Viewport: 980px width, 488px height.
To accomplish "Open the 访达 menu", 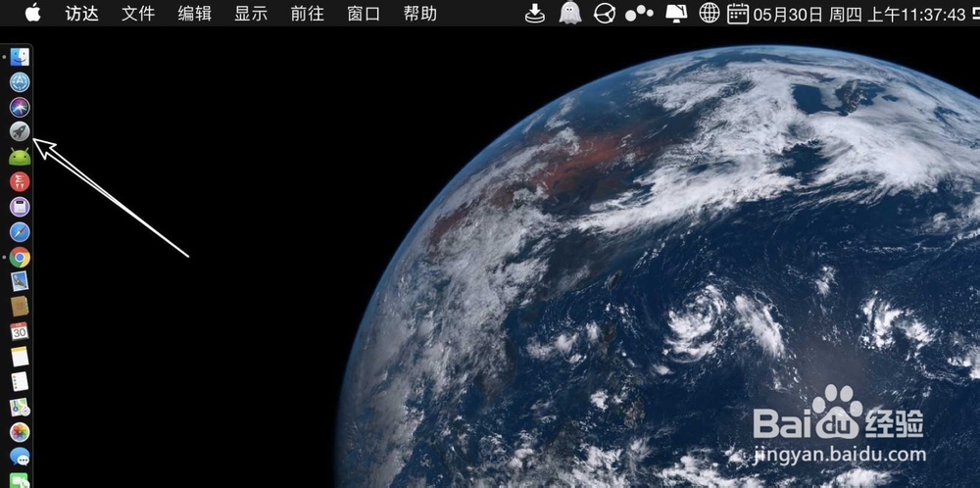I will (x=82, y=14).
